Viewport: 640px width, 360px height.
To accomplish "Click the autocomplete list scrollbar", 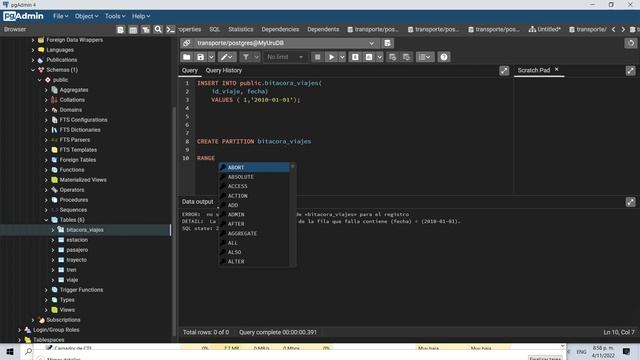I will 292,215.
